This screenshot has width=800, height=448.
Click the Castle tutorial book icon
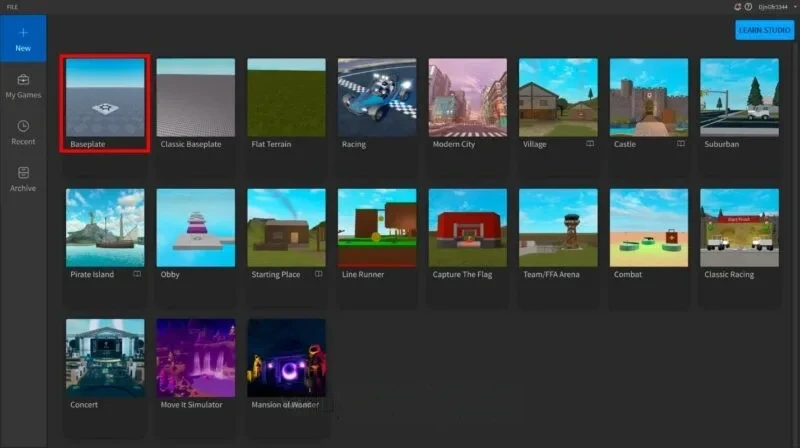pyautogui.click(x=681, y=144)
